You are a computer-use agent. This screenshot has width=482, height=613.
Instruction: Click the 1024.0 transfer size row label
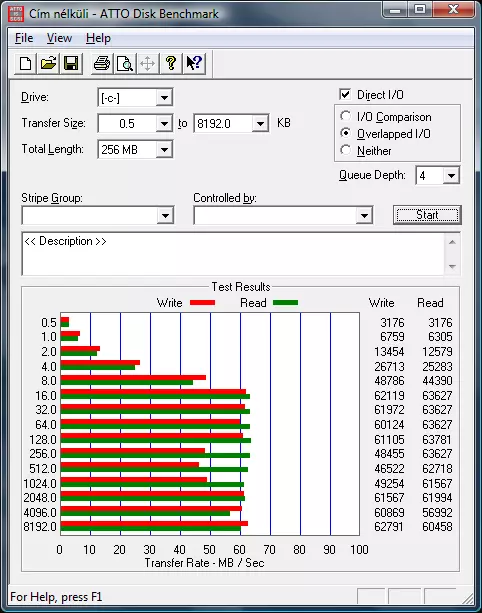tap(40, 484)
